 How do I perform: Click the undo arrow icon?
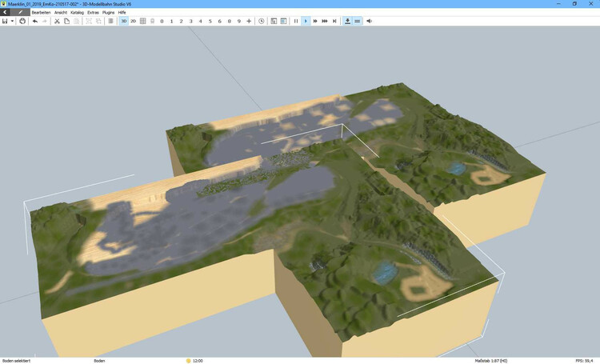(34, 21)
